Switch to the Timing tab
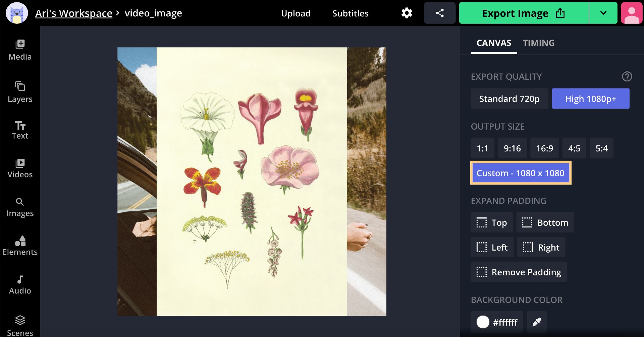 tap(538, 43)
